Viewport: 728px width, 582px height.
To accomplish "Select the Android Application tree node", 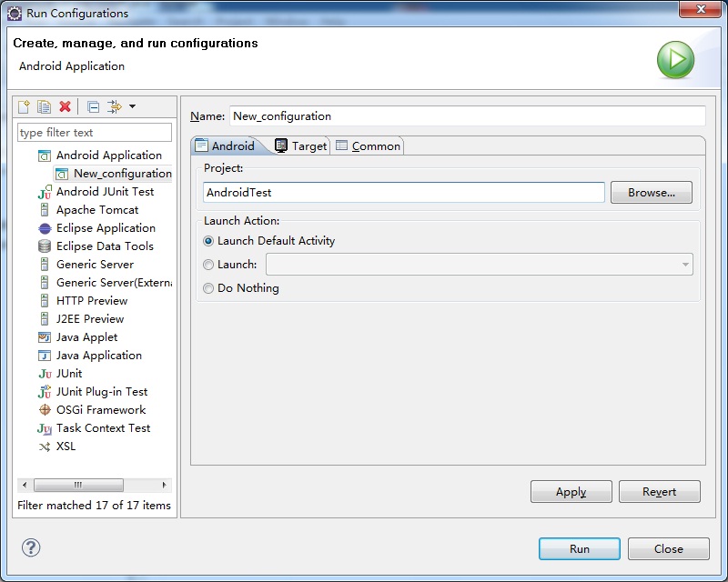I will pyautogui.click(x=108, y=155).
